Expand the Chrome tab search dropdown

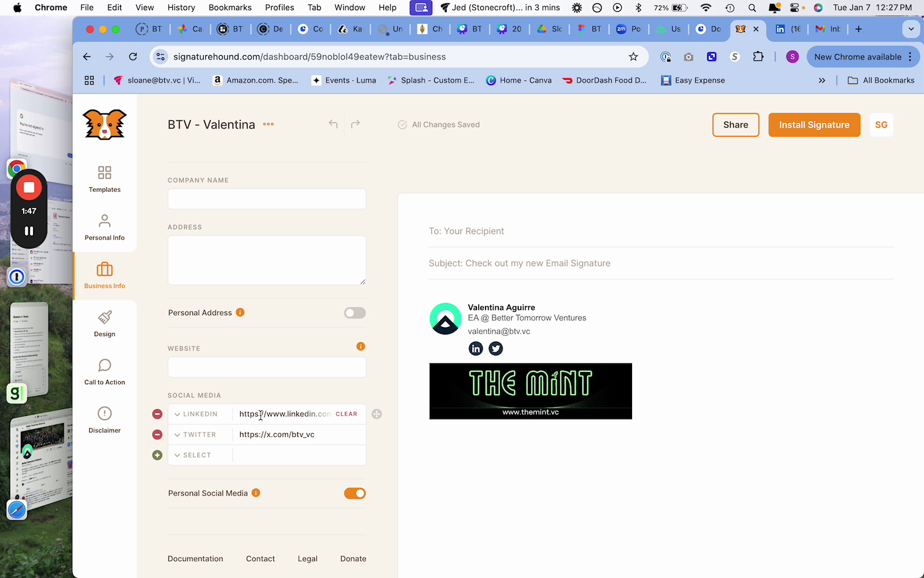pyautogui.click(x=911, y=29)
